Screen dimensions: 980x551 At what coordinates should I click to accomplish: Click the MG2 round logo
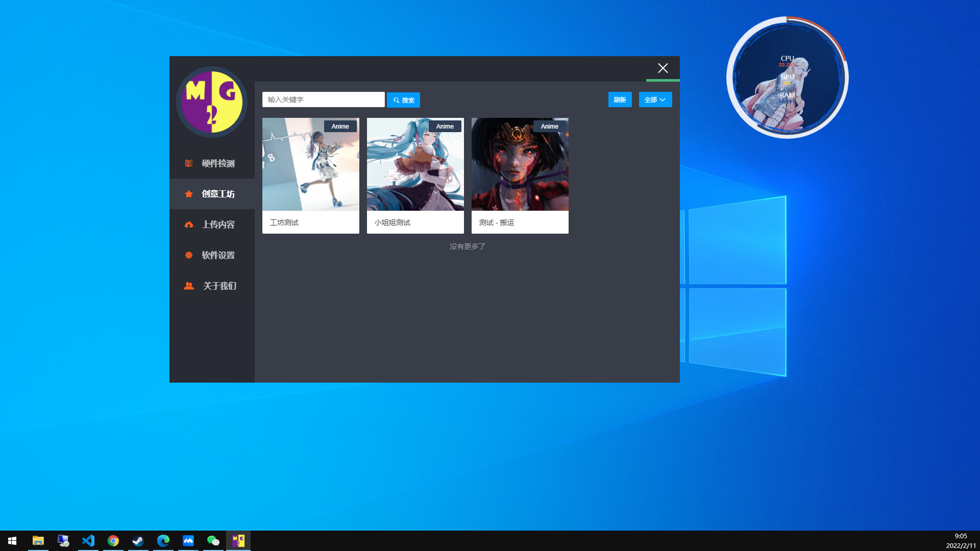pos(212,102)
